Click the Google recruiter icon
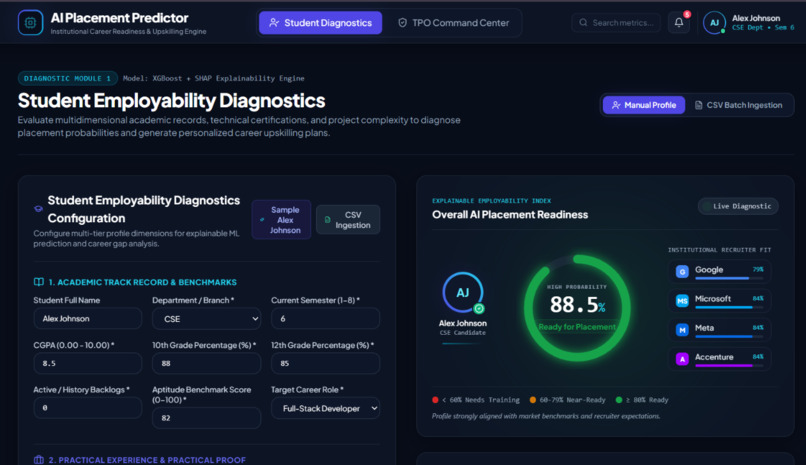Viewport: 806px width, 465px height. point(682,271)
